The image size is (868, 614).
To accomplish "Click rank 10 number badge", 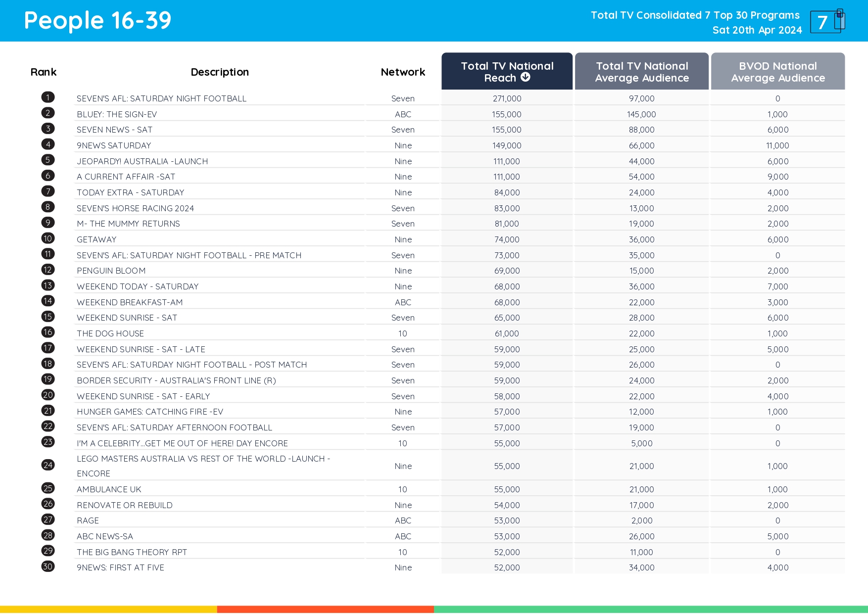I will pyautogui.click(x=48, y=238).
